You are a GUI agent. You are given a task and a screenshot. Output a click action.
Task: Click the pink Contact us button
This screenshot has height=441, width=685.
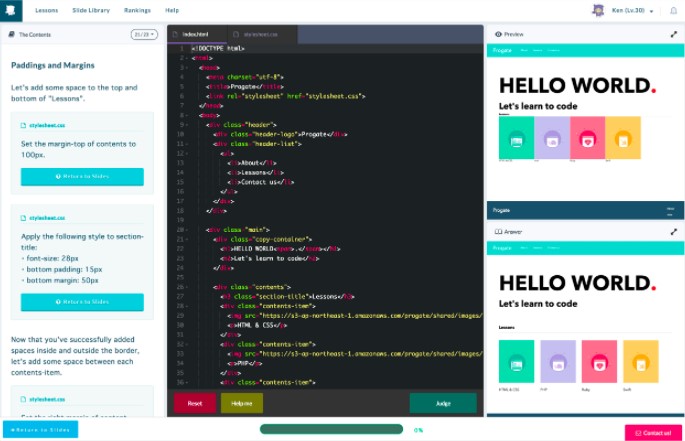pyautogui.click(x=654, y=432)
